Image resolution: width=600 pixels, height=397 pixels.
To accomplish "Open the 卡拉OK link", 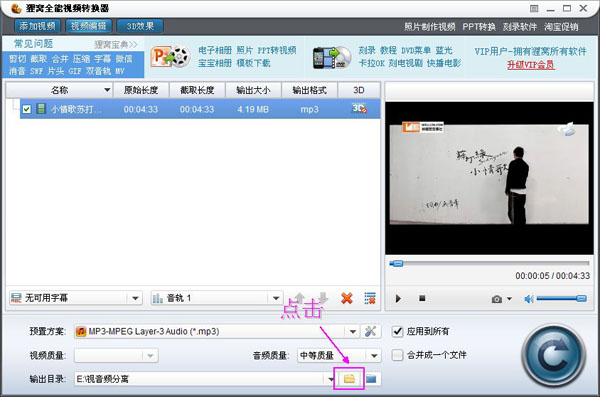I will [x=371, y=63].
